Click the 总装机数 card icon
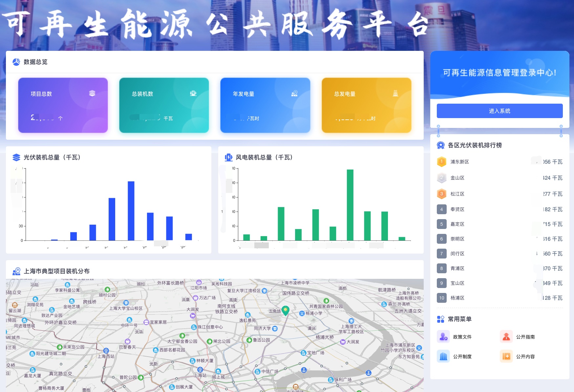Image resolution: width=574 pixels, height=392 pixels. [193, 93]
